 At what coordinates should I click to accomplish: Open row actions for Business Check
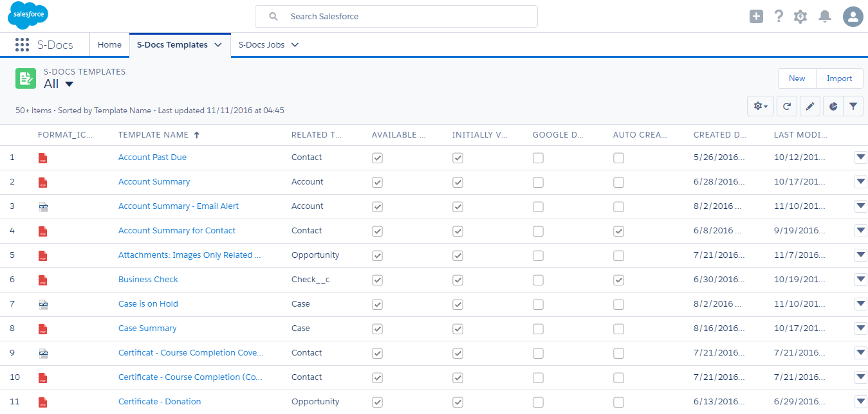coord(861,280)
